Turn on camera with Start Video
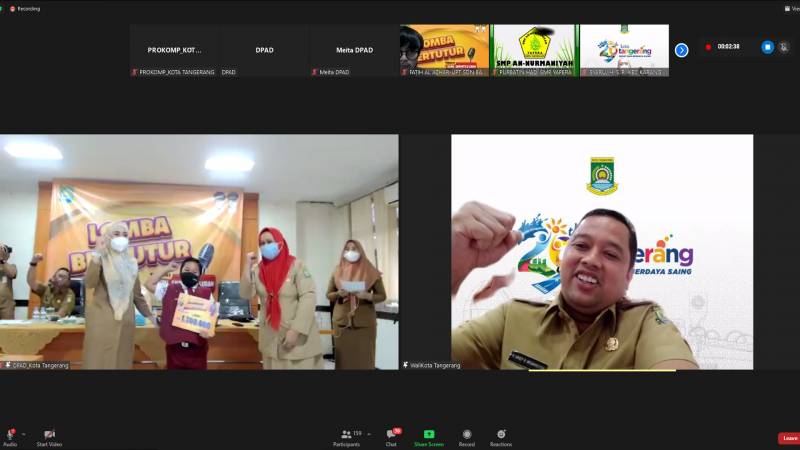This screenshot has width=800, height=450. pyautogui.click(x=49, y=435)
